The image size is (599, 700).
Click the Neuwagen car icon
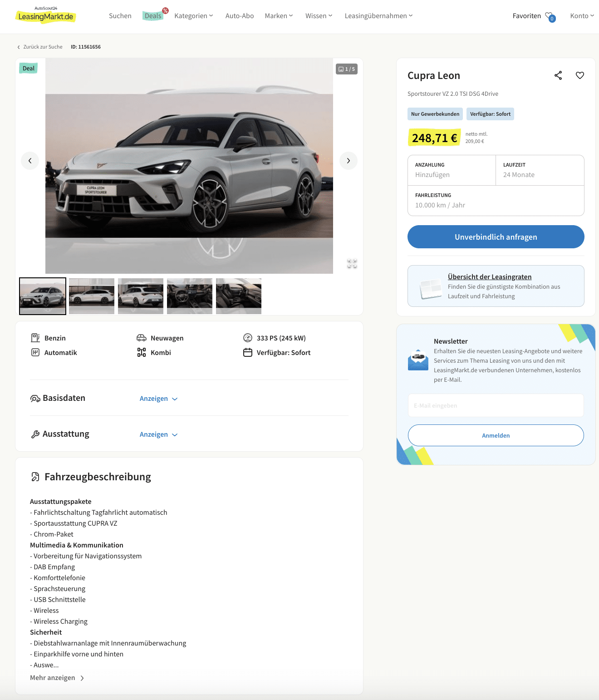pyautogui.click(x=142, y=338)
